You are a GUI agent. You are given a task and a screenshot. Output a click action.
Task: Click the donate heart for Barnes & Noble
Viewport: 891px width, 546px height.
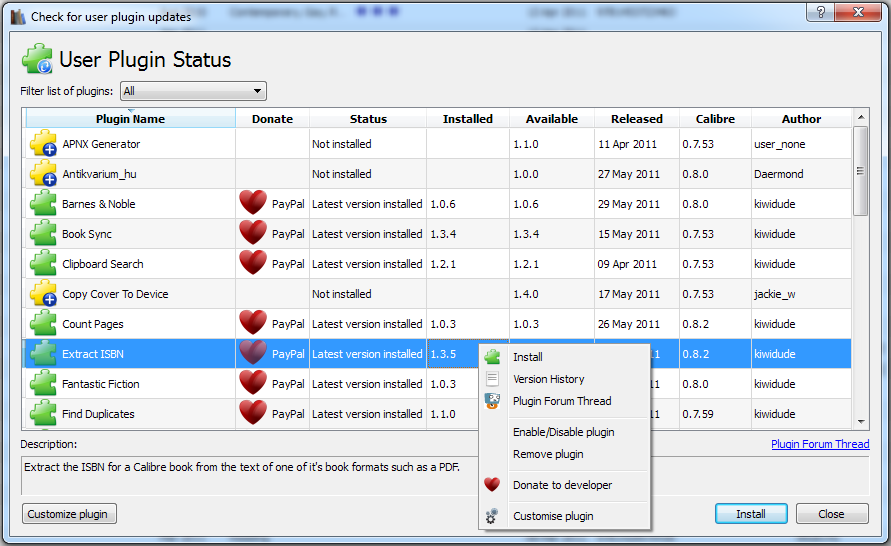pos(253,203)
